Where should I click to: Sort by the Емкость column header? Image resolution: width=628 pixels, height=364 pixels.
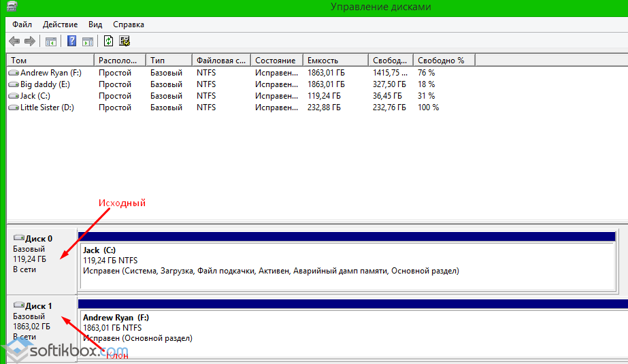(335, 60)
